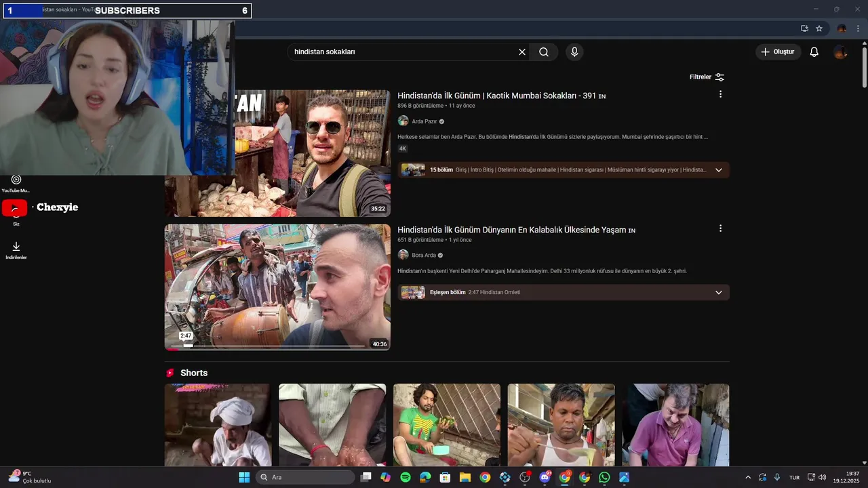868x488 pixels.
Task: Open the first Short with the white turban man
Action: (218, 425)
